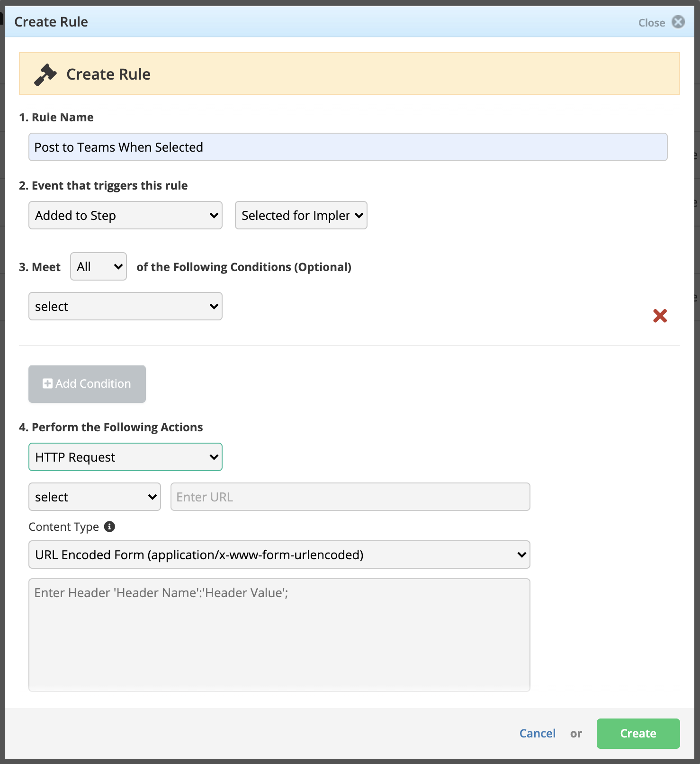The width and height of the screenshot is (700, 764).
Task: Click the Content Type label
Action: click(64, 527)
